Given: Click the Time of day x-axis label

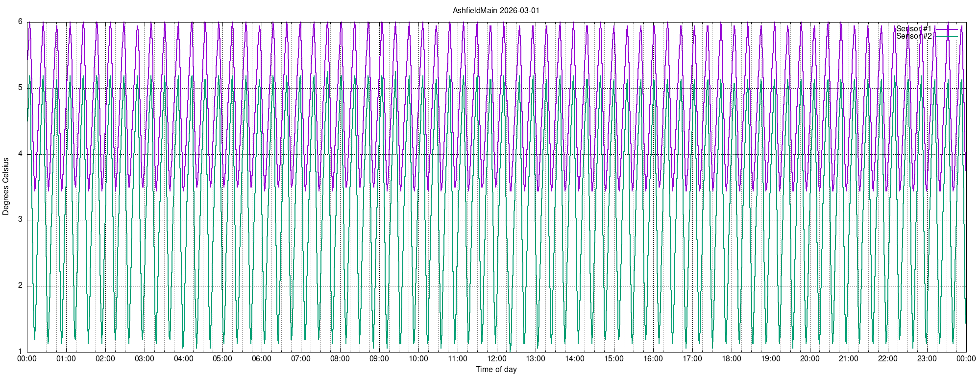Looking at the screenshot, I should (496, 370).
